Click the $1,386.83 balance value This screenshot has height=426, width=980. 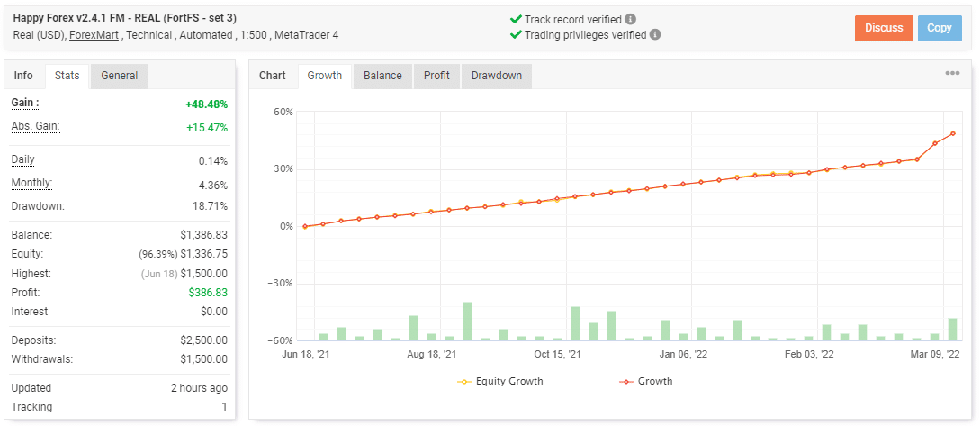[203, 235]
